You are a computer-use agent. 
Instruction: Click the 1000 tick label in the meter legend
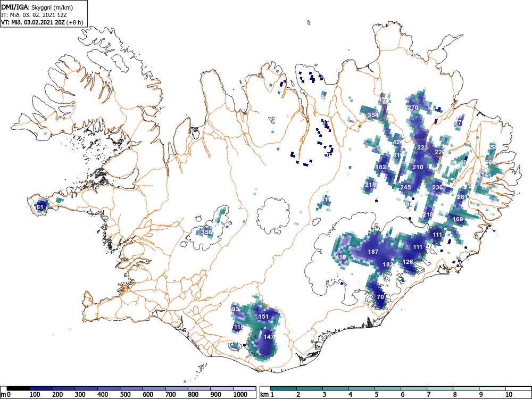240,394
